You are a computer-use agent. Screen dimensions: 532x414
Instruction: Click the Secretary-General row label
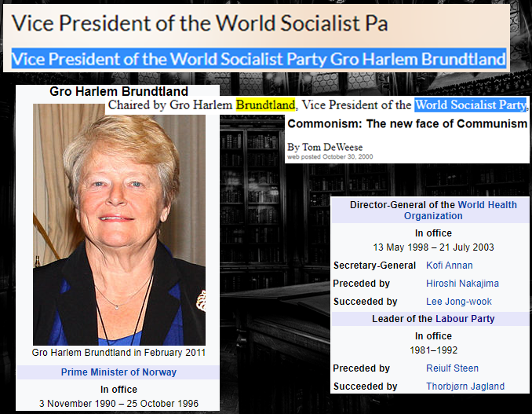pos(374,266)
